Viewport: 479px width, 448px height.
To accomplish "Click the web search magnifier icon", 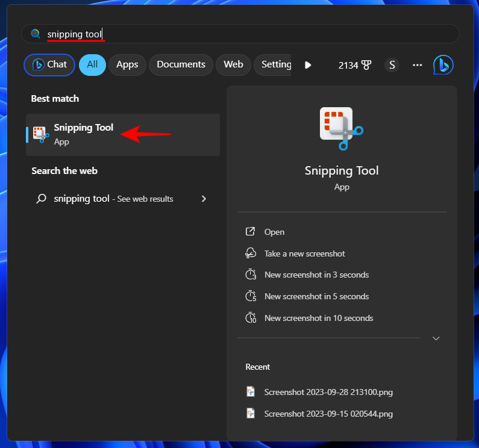I will point(41,199).
